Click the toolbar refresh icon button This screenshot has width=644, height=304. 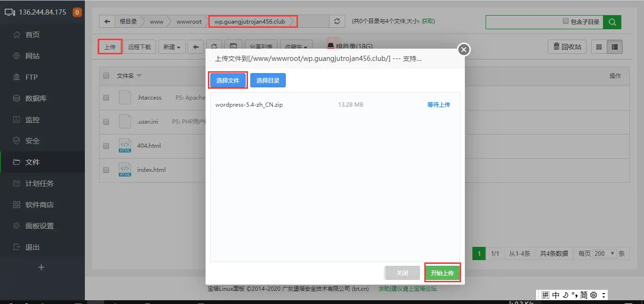[x=214, y=47]
